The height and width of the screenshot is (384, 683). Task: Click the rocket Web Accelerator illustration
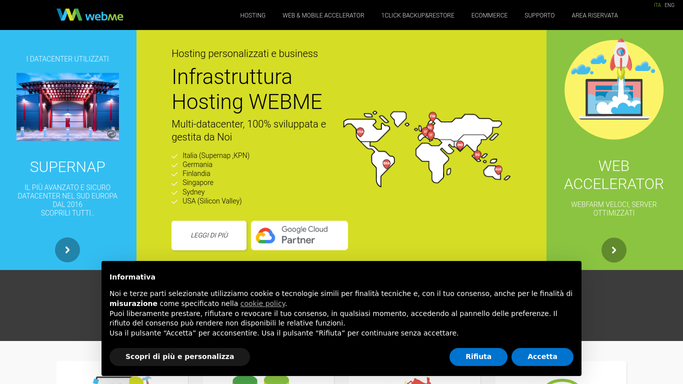coord(614,89)
